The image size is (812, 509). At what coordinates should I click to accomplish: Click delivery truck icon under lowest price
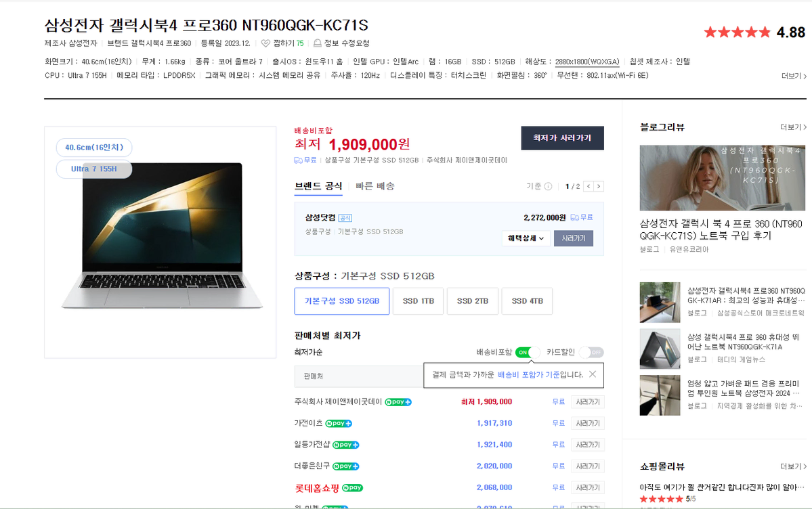pos(298,160)
